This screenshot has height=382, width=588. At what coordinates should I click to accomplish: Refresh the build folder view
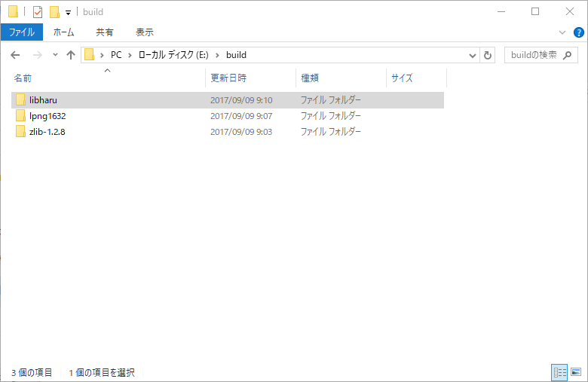point(488,56)
